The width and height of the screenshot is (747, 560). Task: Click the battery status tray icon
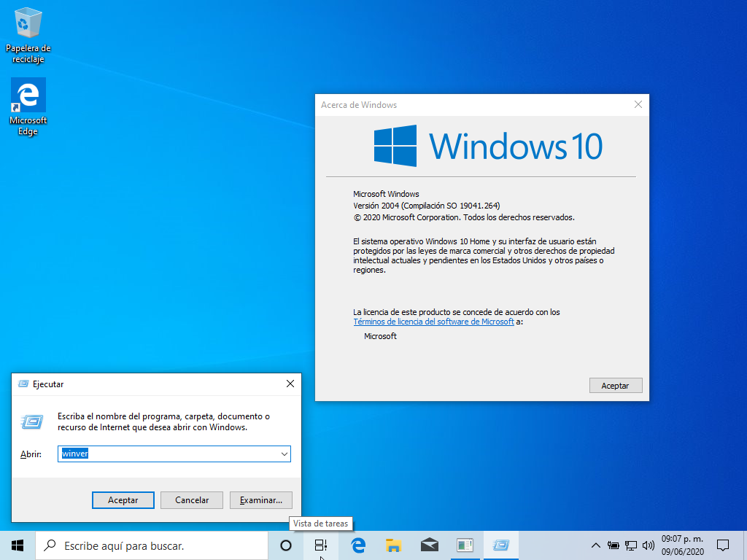[613, 545]
